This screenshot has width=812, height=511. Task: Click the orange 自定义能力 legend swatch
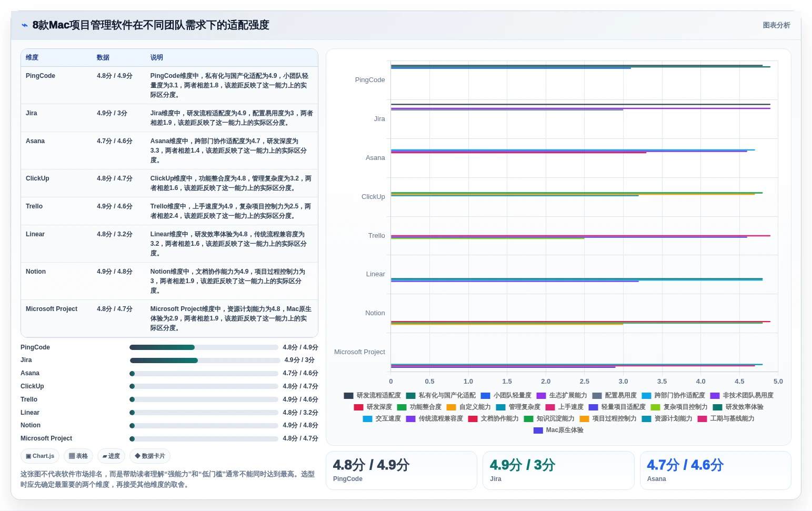pos(451,407)
